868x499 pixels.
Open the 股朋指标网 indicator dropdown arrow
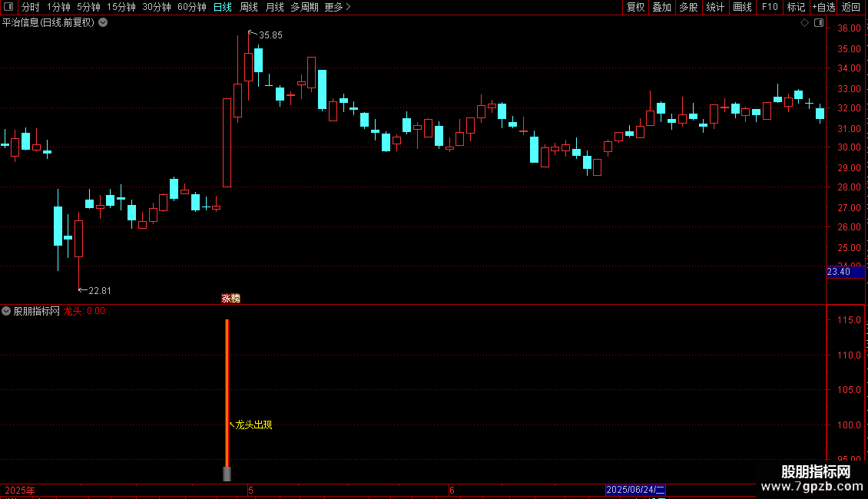[x=6, y=311]
